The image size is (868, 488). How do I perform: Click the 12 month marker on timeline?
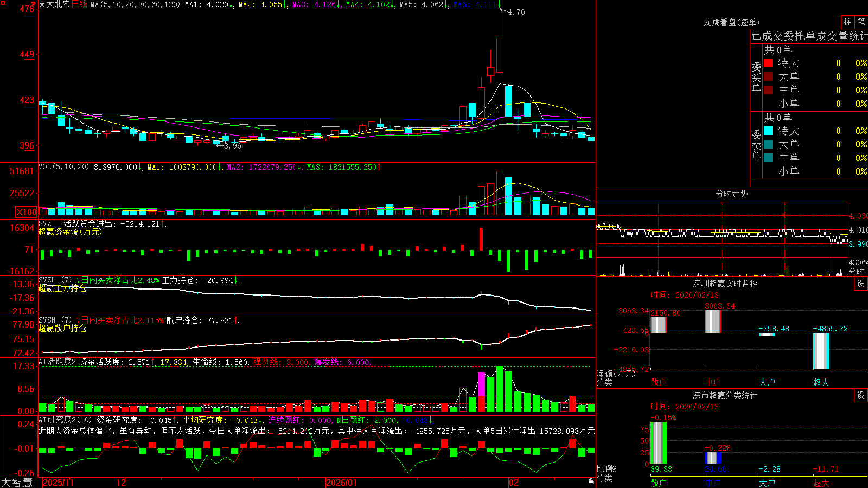[121, 483]
